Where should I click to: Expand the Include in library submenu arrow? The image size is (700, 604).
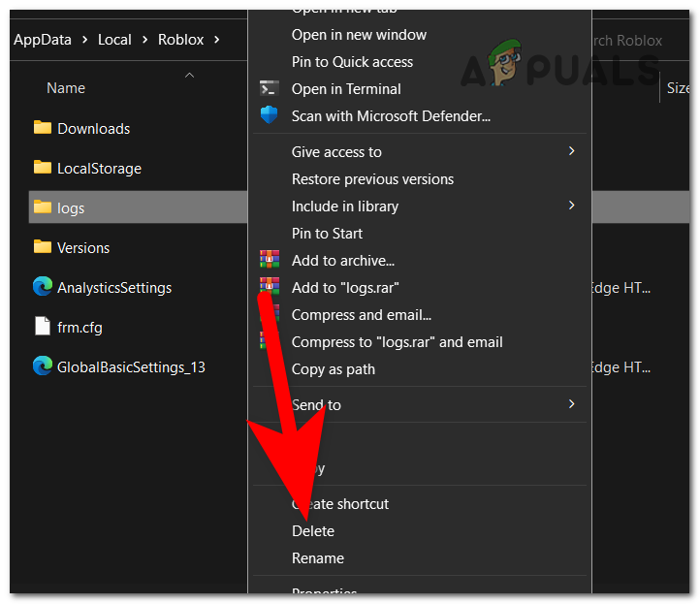click(x=572, y=206)
